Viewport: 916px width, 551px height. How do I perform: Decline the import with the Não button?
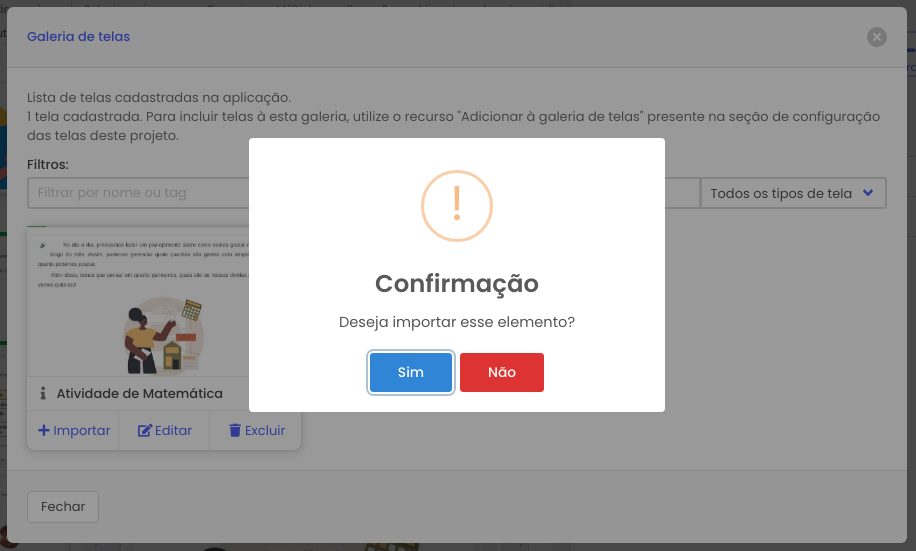[501, 372]
